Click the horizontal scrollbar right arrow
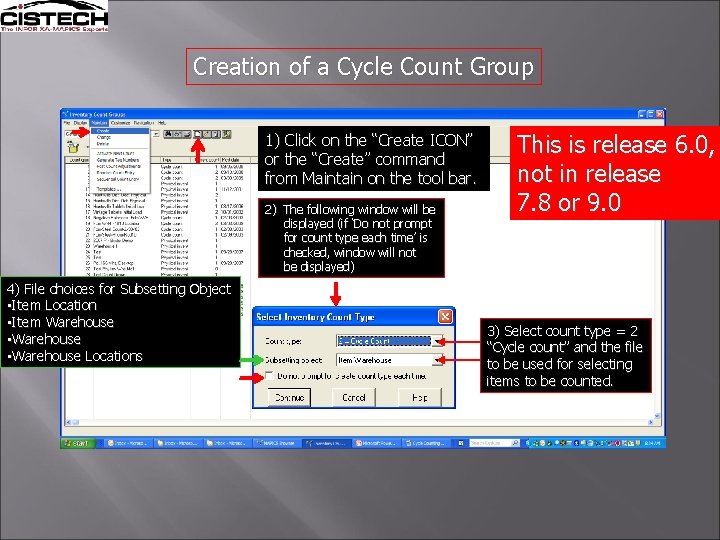The image size is (720, 540). click(650, 422)
